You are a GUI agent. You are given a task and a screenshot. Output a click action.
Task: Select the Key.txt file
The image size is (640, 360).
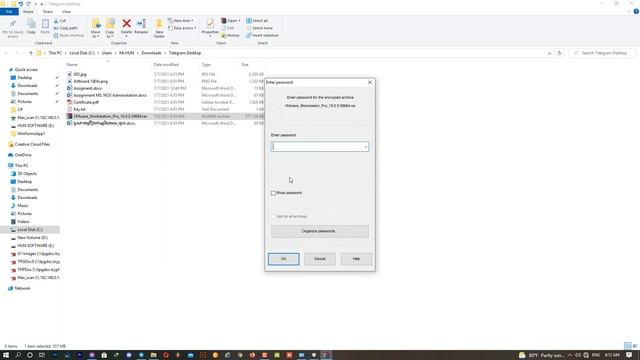pos(80,109)
